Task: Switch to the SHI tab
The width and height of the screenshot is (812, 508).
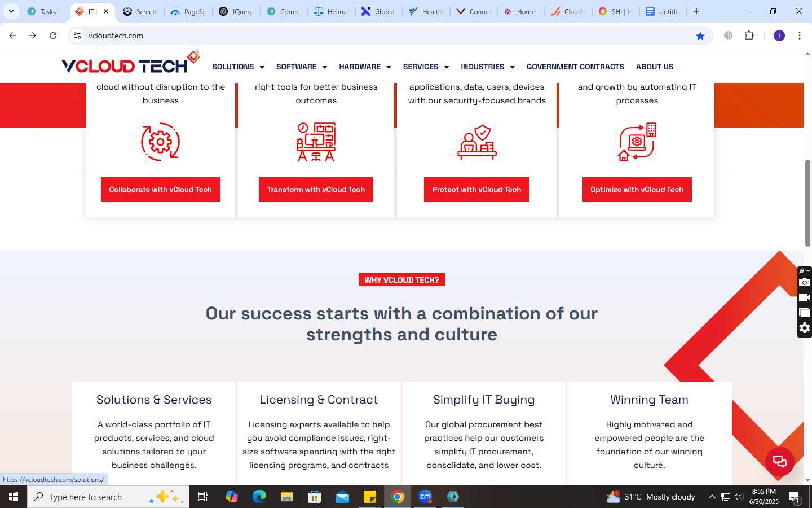Action: click(616, 11)
